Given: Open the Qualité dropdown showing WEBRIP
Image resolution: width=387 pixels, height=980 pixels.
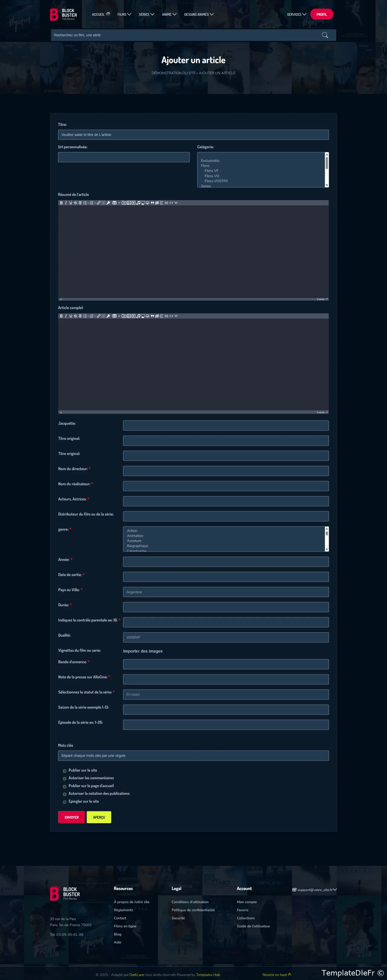Looking at the screenshot, I should click(226, 637).
